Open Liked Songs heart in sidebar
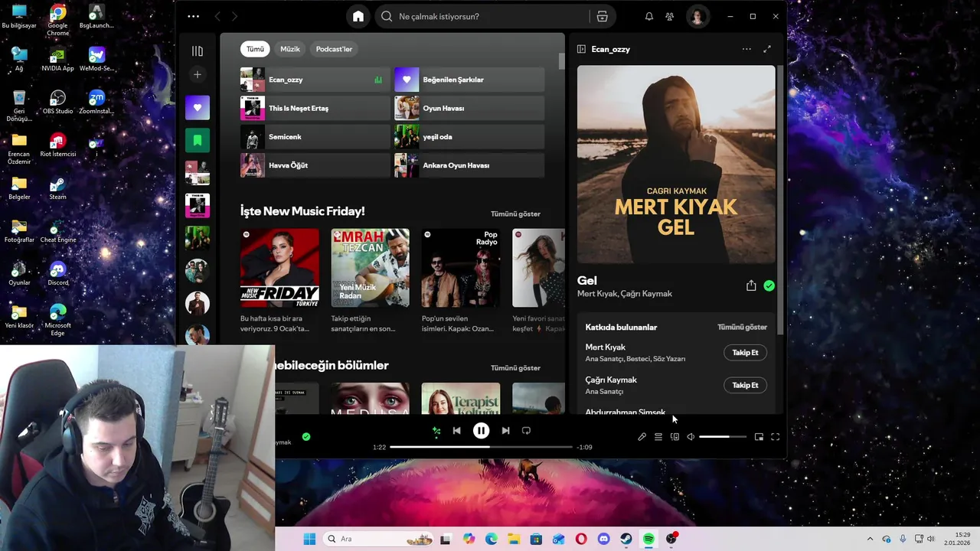 coord(198,107)
